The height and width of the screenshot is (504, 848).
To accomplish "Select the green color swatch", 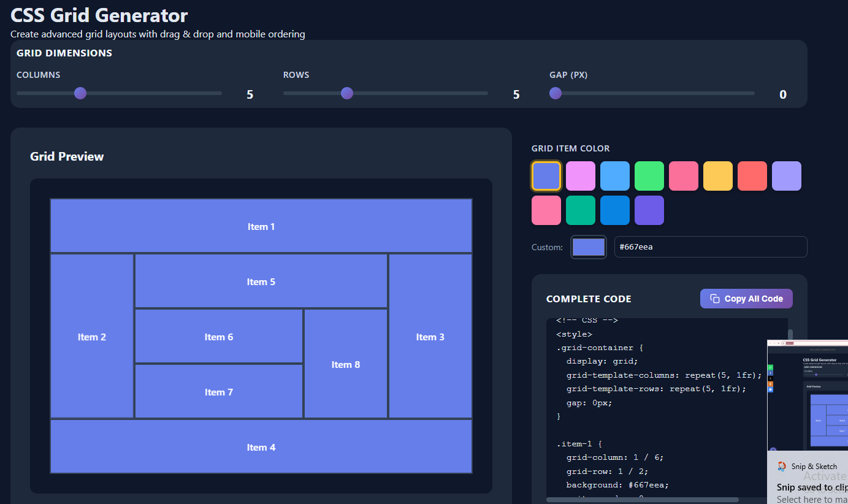I will (649, 175).
